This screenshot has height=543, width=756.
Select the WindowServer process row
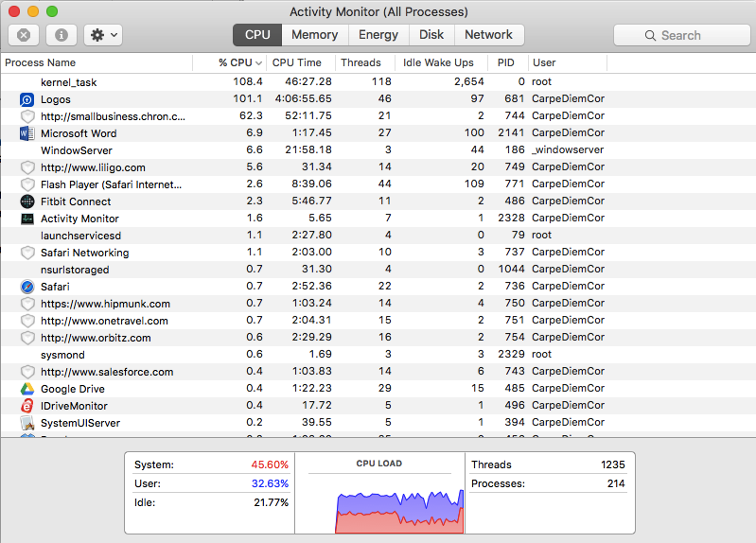[x=378, y=150]
